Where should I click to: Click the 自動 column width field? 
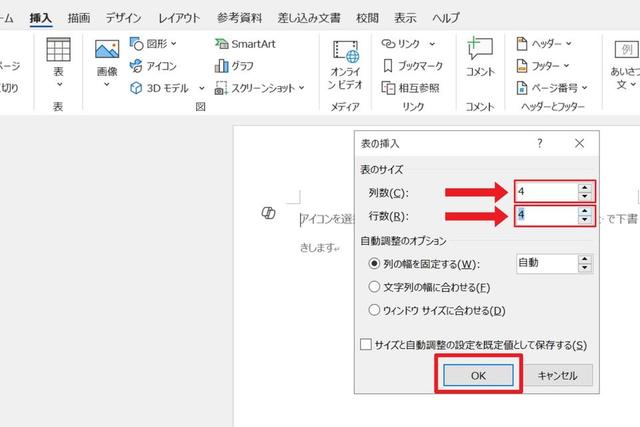click(x=547, y=263)
